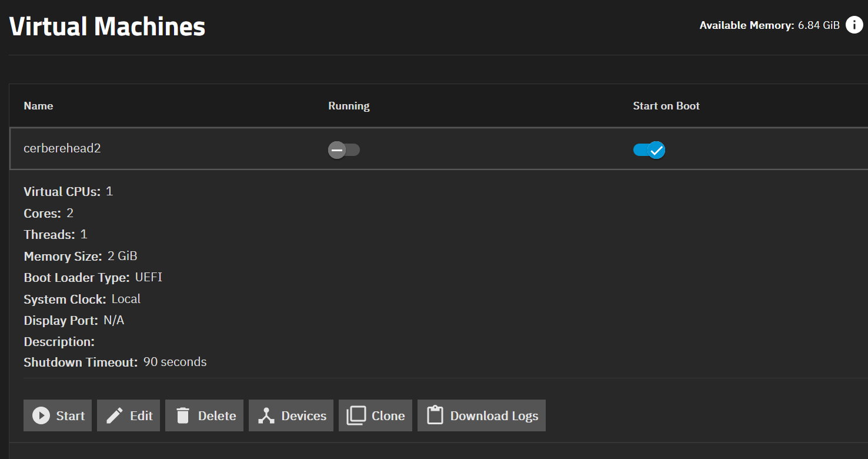
Task: Sort by the Start on Boot column header
Action: pos(666,106)
